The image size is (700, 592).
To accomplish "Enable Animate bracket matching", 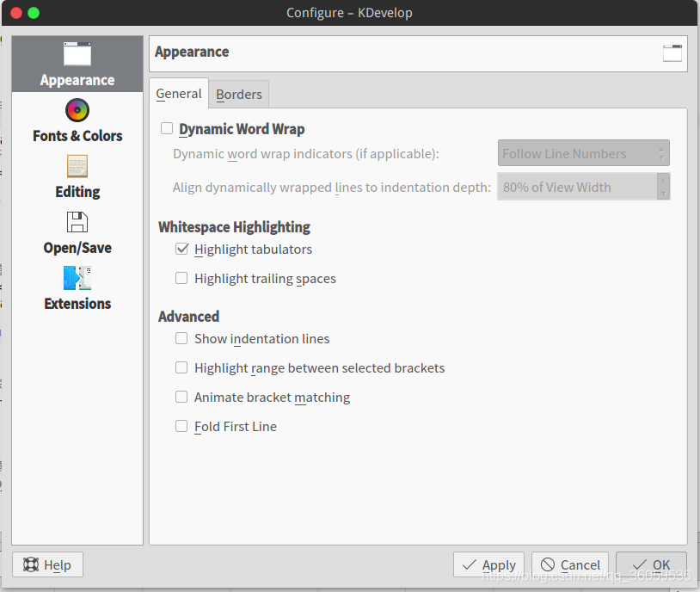I will (181, 397).
